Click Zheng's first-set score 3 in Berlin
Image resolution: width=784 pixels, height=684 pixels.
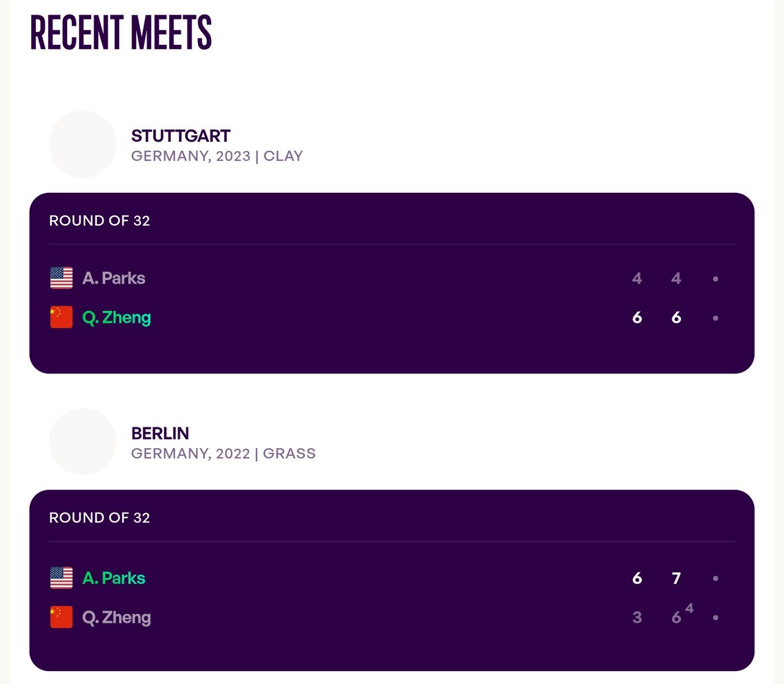[x=637, y=617]
